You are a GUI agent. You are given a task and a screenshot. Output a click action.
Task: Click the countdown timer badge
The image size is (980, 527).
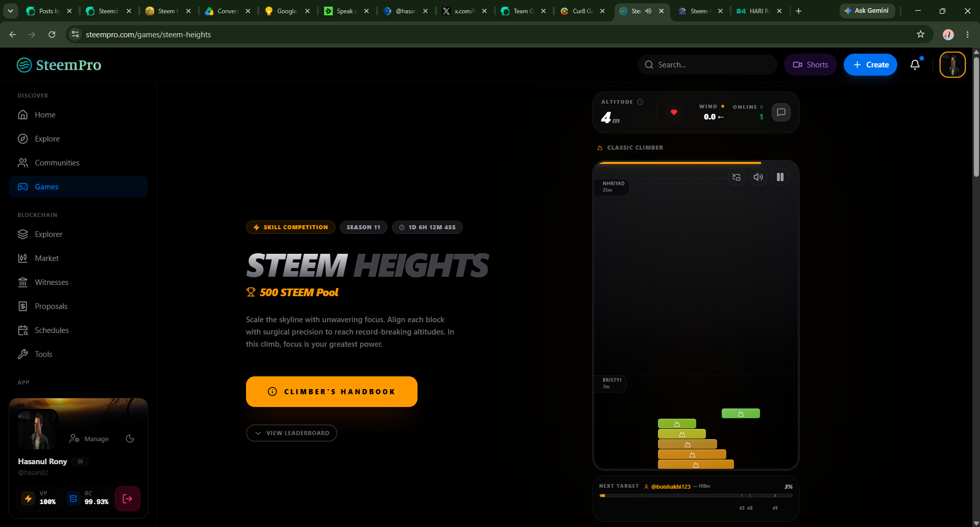(427, 227)
